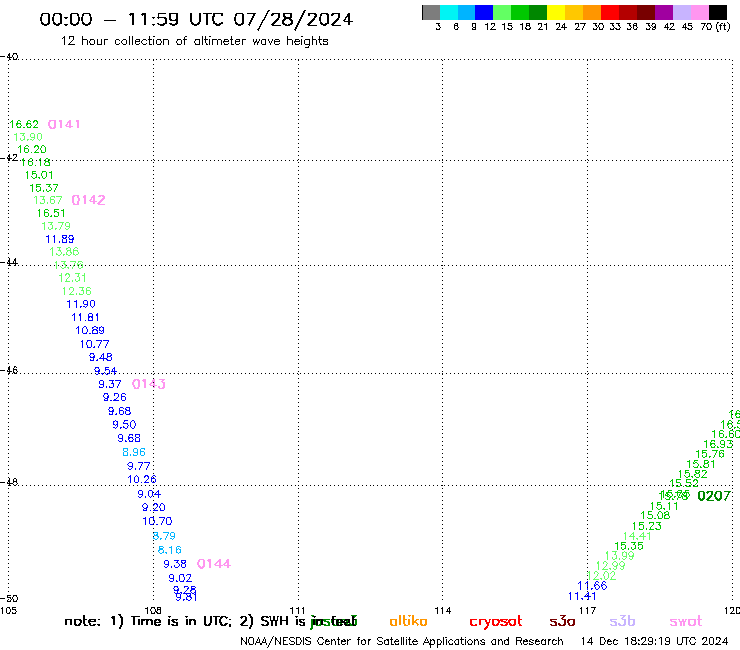The width and height of the screenshot is (740, 650).
Task: Click the wave height value 16.62
Action: coord(24,124)
